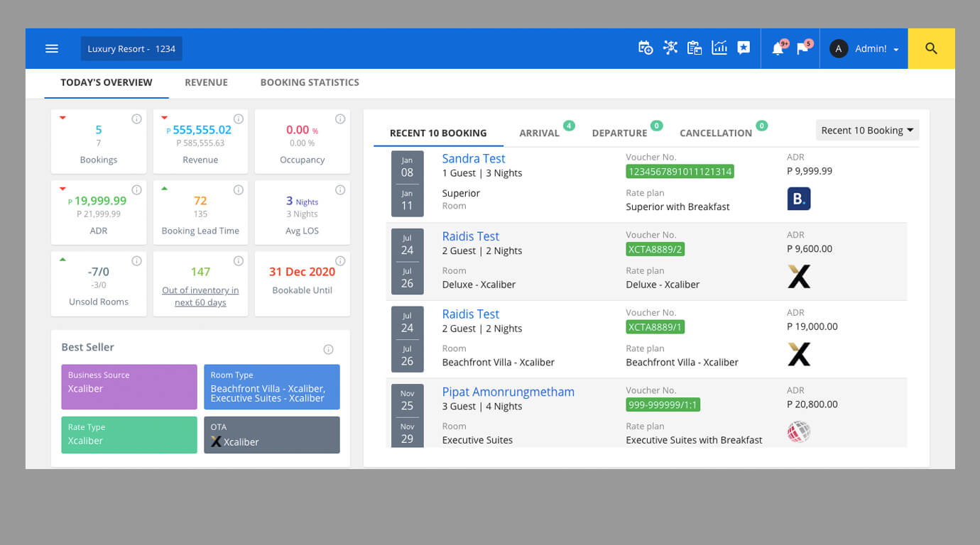Click the add booking calendar icon
This screenshot has height=545, width=980.
coord(645,48)
